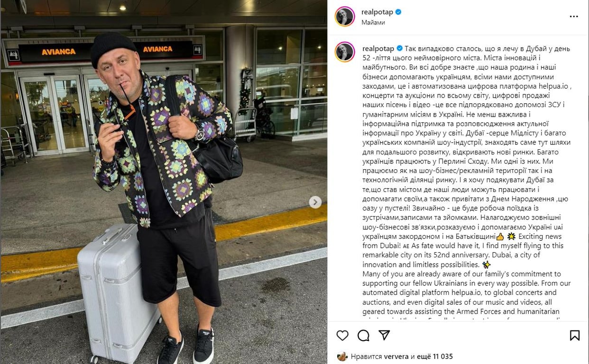
Task: View the 11 035 other likes
Action: (x=432, y=356)
